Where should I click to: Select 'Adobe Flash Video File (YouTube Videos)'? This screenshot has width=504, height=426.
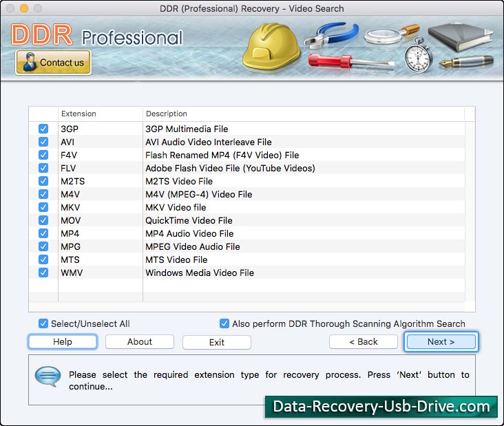(x=230, y=169)
